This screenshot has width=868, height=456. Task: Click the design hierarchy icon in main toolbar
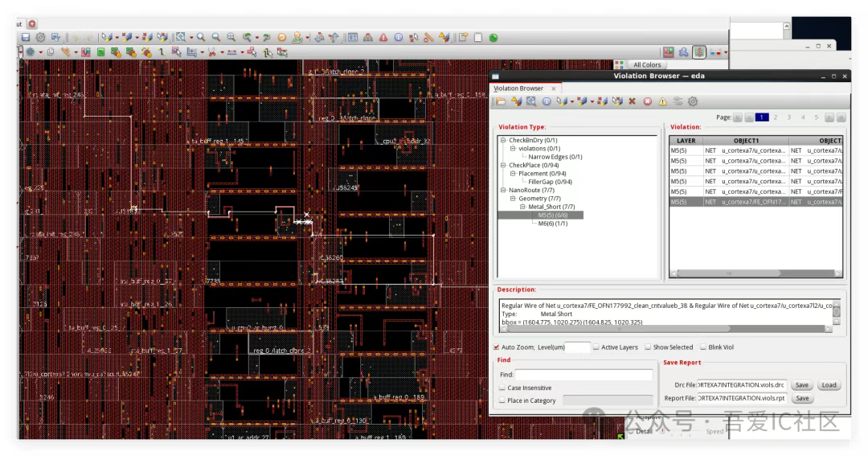367,37
